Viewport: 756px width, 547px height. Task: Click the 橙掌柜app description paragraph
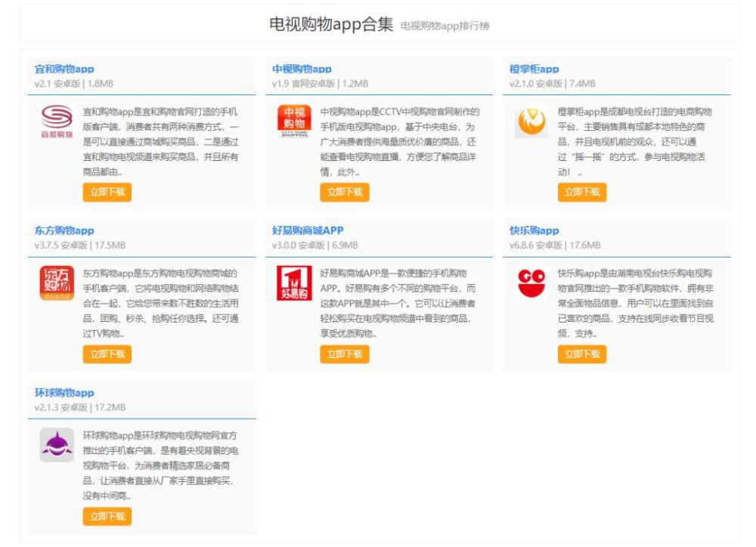click(634, 142)
